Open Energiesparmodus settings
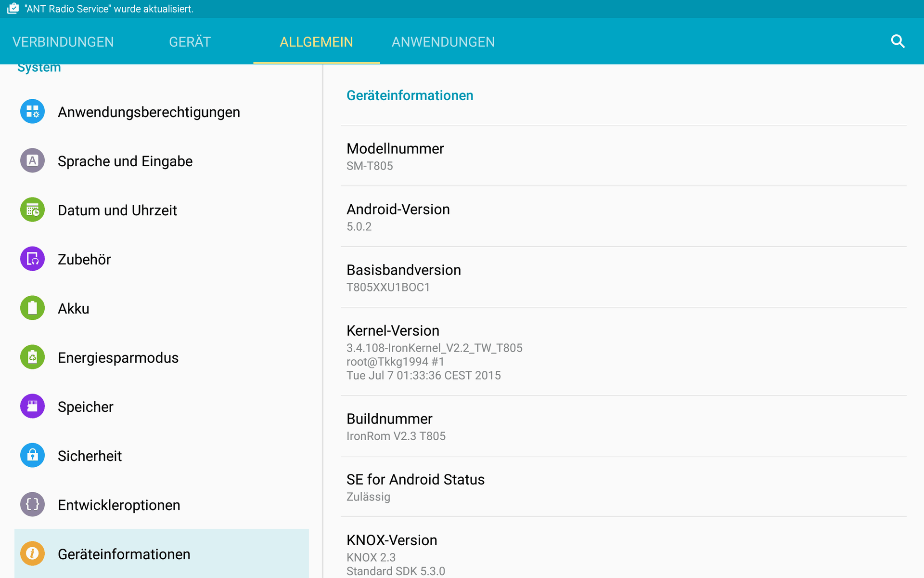 162,357
